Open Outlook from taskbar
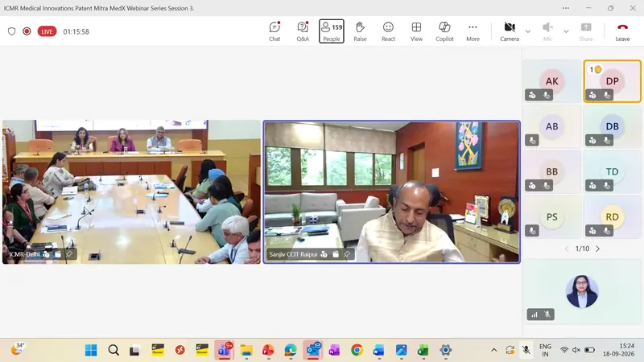 tap(313, 350)
